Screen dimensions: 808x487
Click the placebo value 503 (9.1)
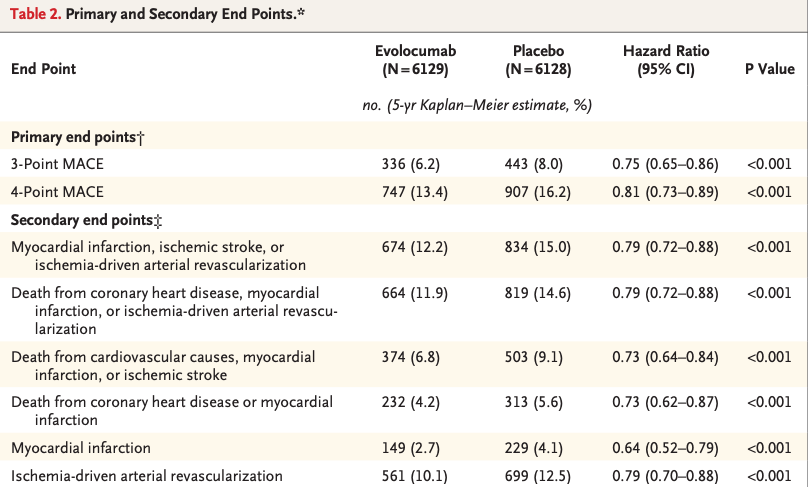point(536,357)
